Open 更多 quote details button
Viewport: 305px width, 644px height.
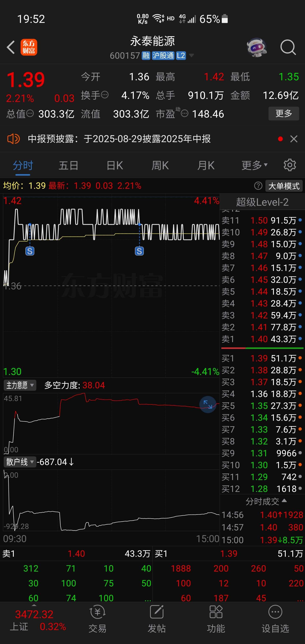click(x=284, y=114)
